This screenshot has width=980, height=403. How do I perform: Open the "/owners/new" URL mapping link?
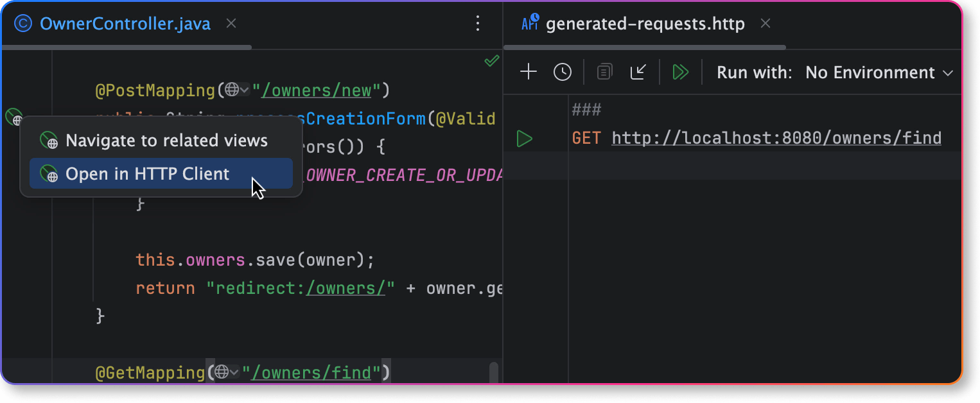tap(316, 90)
